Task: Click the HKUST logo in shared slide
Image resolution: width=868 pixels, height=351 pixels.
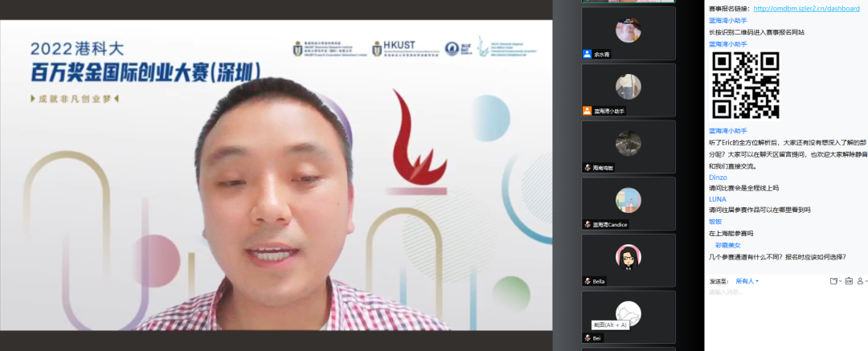Action: (406, 48)
